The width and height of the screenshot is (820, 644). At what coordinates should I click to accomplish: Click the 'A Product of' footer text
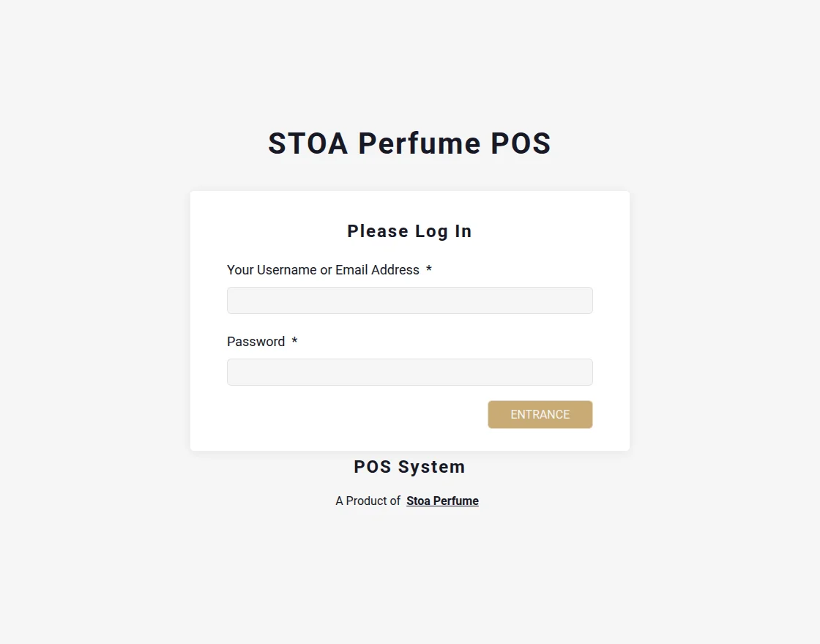coord(368,501)
